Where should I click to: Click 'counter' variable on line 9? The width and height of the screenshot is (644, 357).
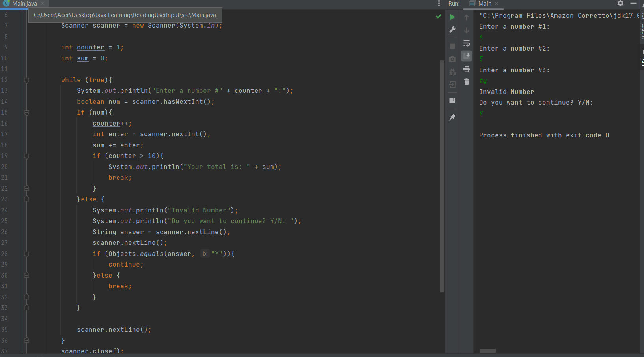point(91,47)
